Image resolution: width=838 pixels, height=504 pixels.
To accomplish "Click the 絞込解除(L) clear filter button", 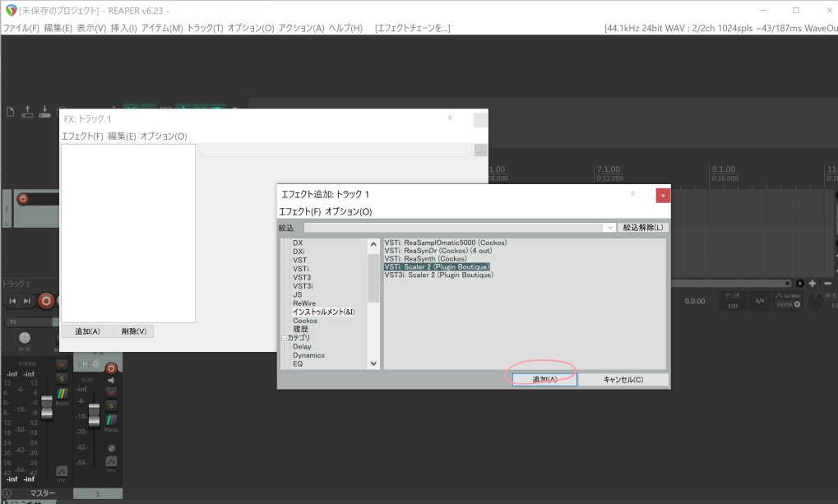I will click(643, 228).
